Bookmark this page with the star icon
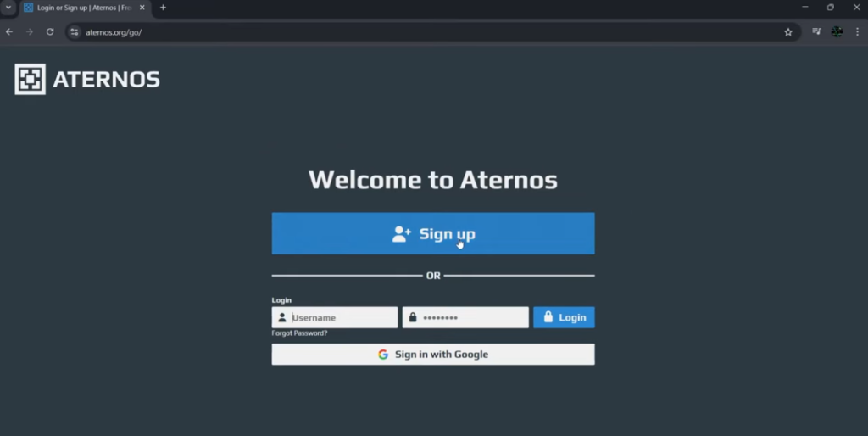Viewport: 868px width, 436px height. click(x=788, y=32)
